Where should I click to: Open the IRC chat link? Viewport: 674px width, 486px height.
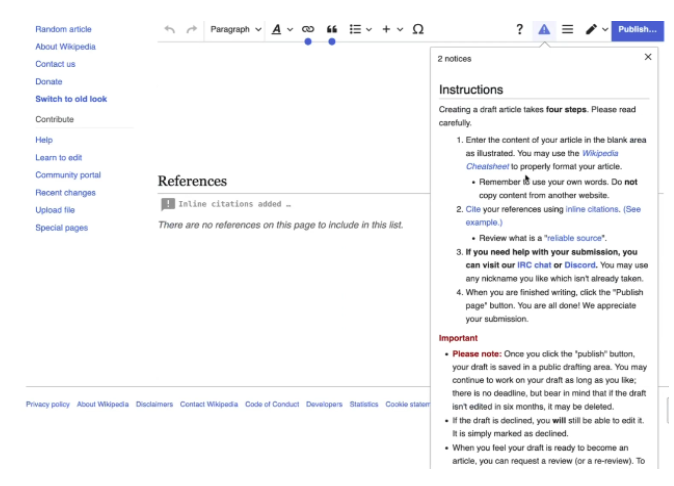(x=534, y=265)
